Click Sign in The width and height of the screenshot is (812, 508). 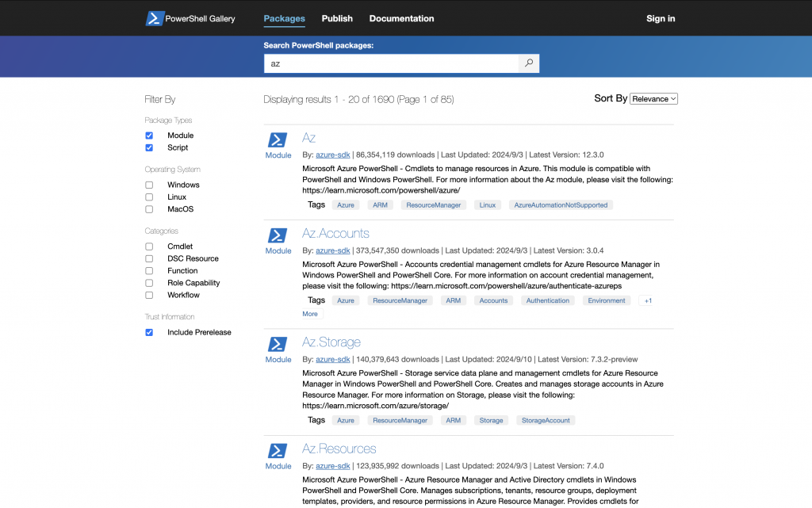[661, 18]
